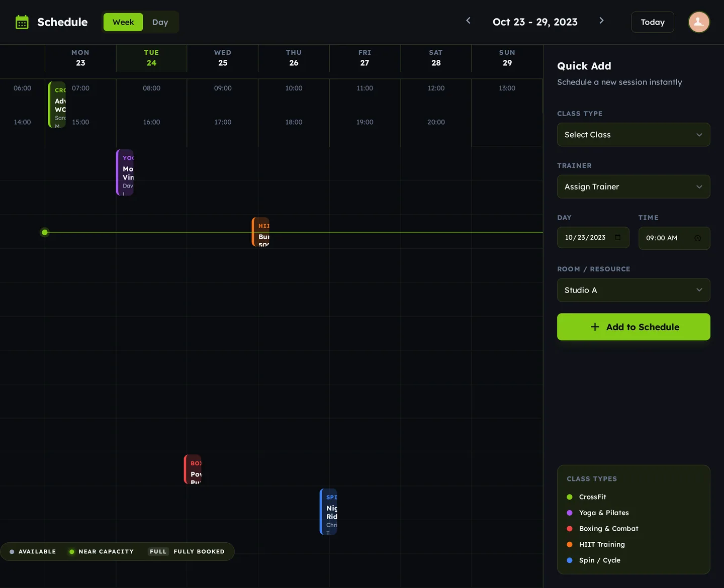This screenshot has width=724, height=588.
Task: Open the Morning Vinyasa yoga event on Tuesday
Action: 126,172
